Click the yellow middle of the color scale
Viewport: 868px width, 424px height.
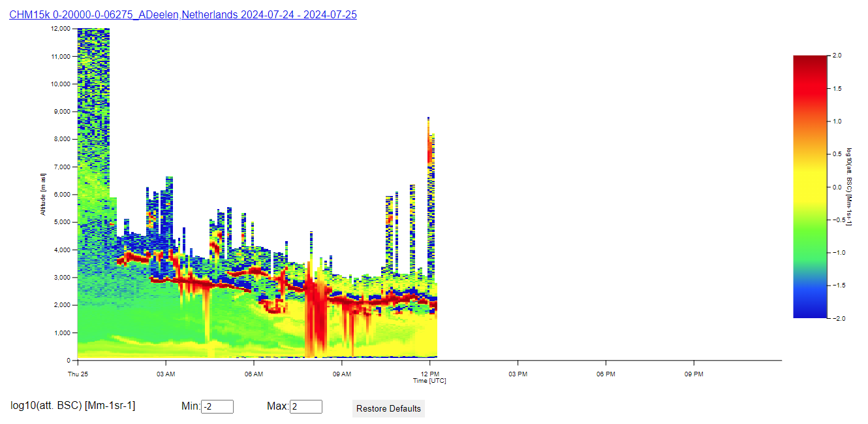(809, 187)
